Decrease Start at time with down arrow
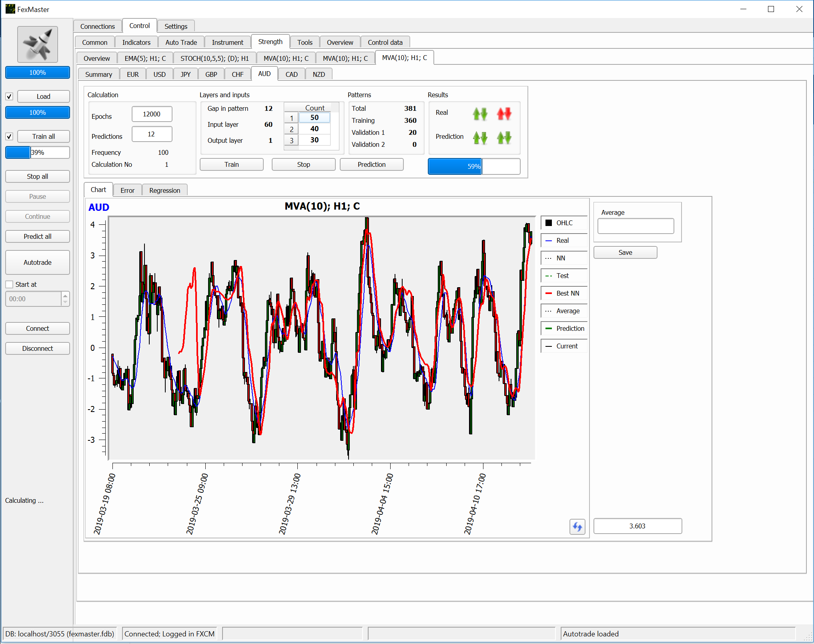Screen dimensions: 814x644 point(65,302)
